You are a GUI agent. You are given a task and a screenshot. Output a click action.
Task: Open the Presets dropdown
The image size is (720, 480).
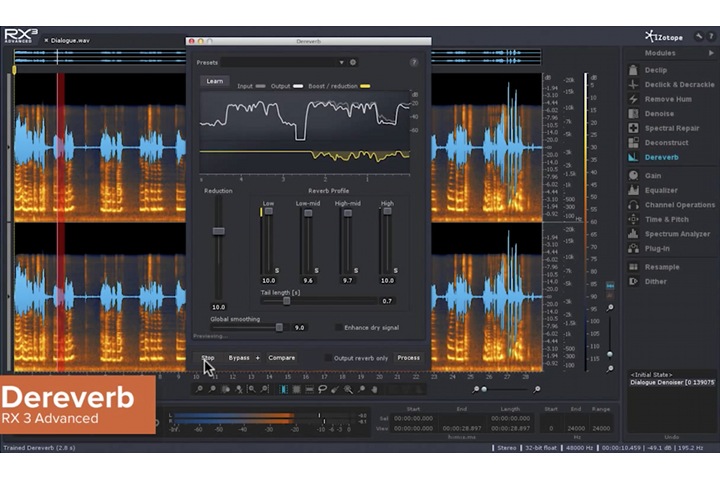(283, 62)
